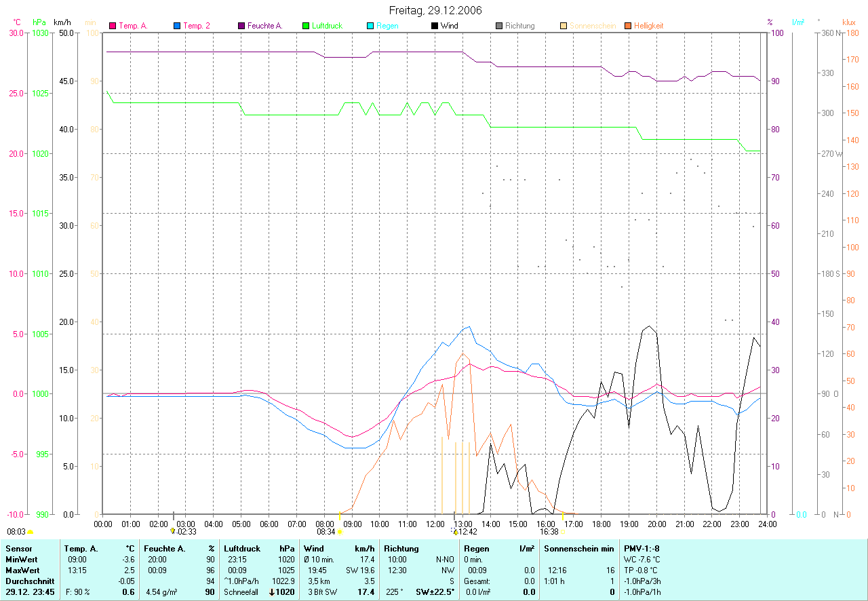This screenshot has height=601, width=868.
Task: Click the minimum temperature value -3.6
Action: (x=128, y=559)
